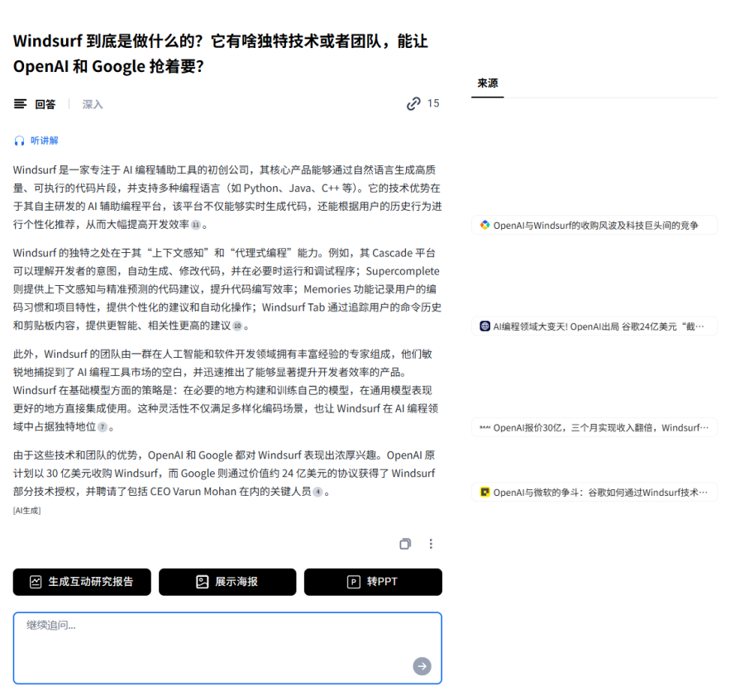The image size is (740, 700).
Task: Click citation badge 7 after 独特地位
Action: coord(102,427)
